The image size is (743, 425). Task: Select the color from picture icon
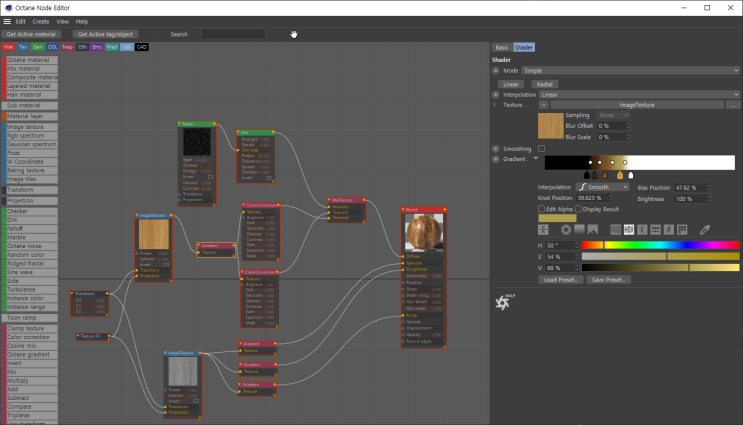click(x=592, y=230)
